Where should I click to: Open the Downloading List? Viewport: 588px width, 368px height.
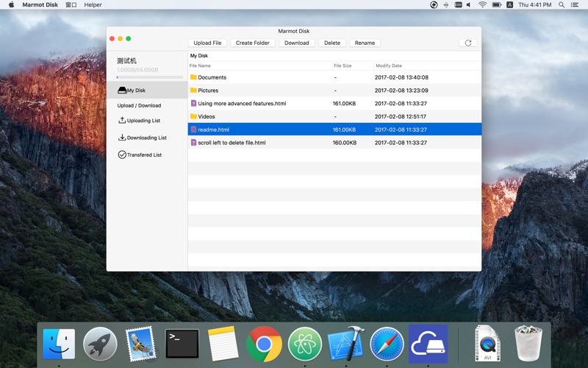(x=142, y=138)
